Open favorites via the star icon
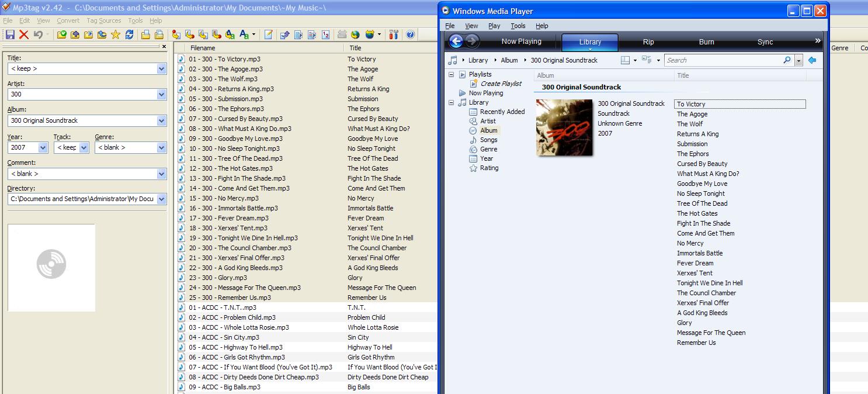Screen dimensions: 868x394 pos(116,34)
